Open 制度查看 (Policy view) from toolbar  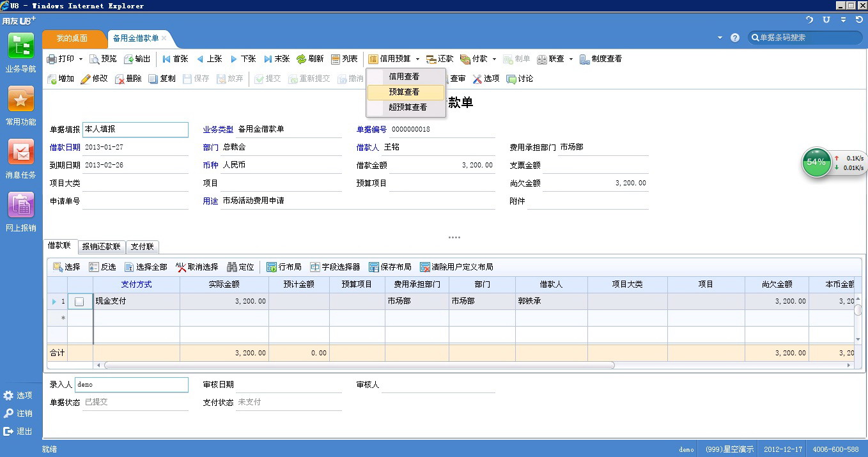(601, 59)
